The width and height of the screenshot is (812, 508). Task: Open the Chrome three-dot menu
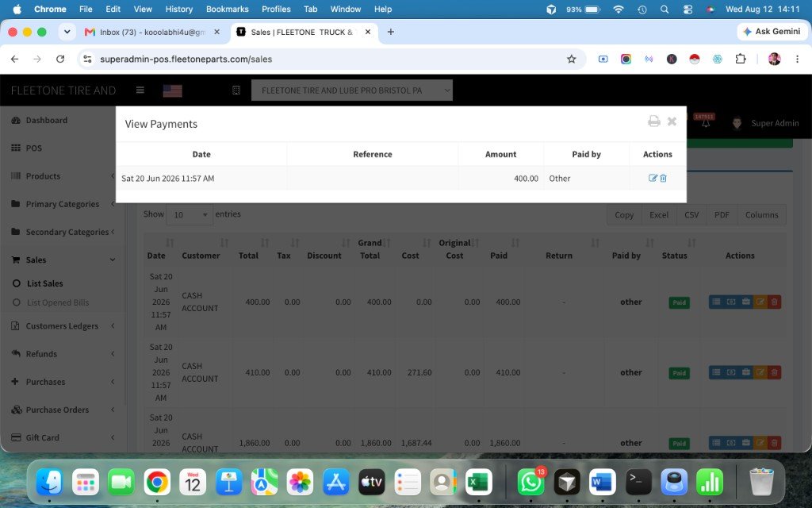[x=797, y=59]
